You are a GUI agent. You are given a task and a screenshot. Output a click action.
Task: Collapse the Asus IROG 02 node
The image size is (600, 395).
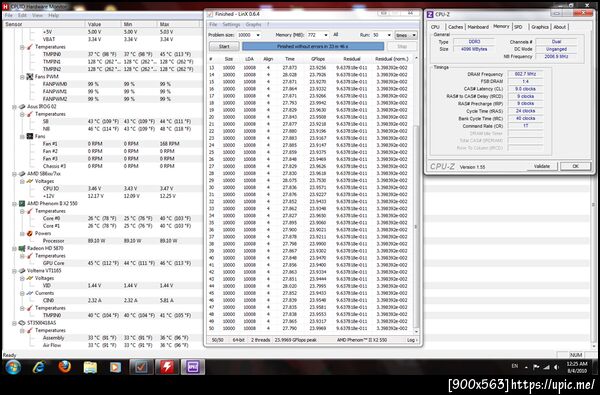(15, 107)
